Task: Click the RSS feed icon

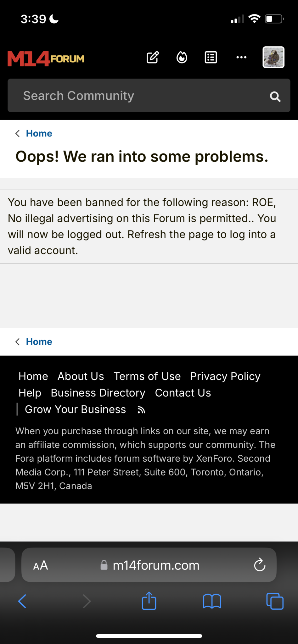Action: pyautogui.click(x=141, y=410)
